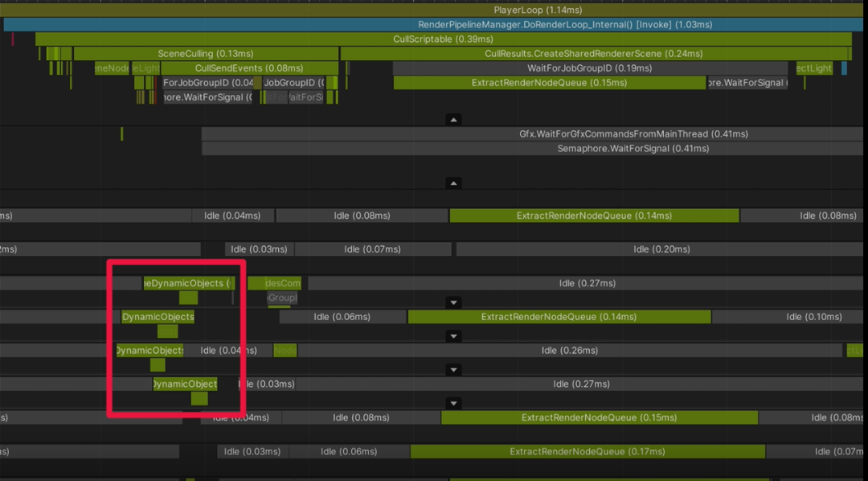The image size is (868, 481).
Task: Expand the down arrow under the Idle (0.06ms) worker row
Action: coord(453,335)
